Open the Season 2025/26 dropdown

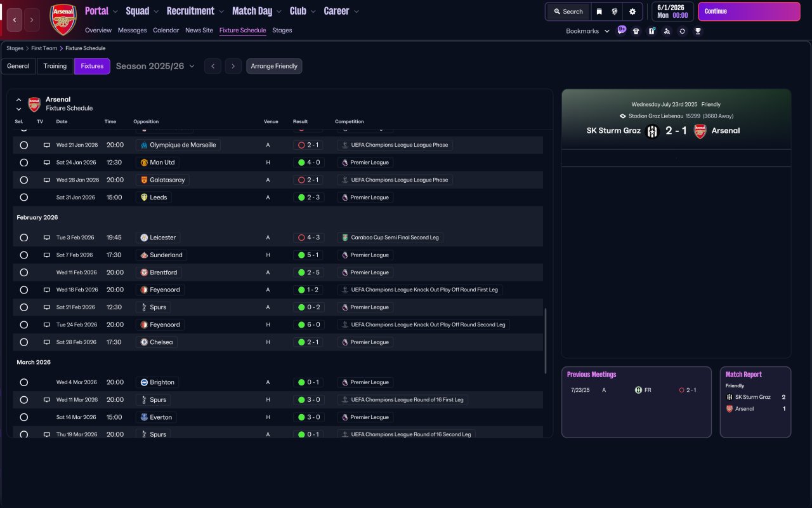155,66
